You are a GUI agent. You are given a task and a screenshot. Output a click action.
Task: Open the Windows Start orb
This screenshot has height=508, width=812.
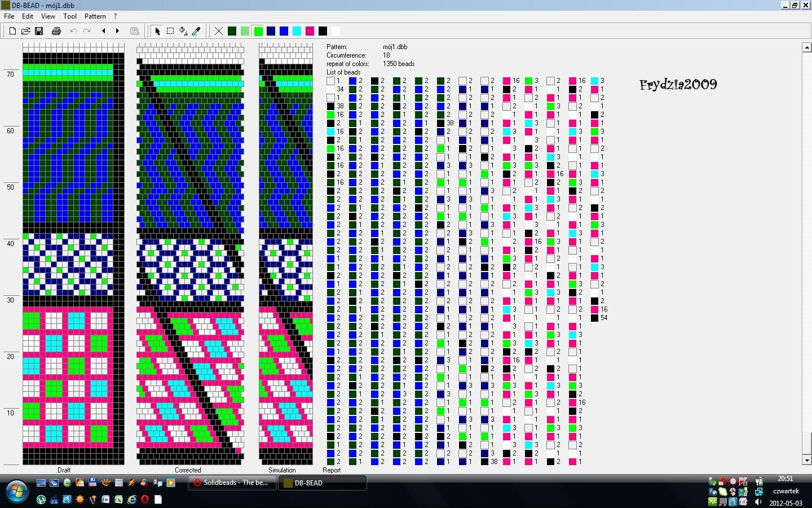17,491
